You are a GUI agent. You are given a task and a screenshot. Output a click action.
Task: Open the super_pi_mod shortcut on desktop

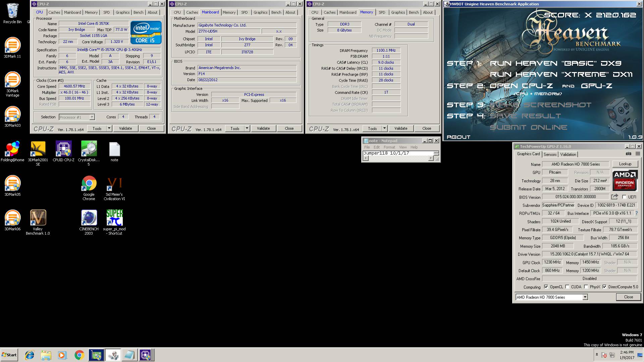(x=114, y=223)
